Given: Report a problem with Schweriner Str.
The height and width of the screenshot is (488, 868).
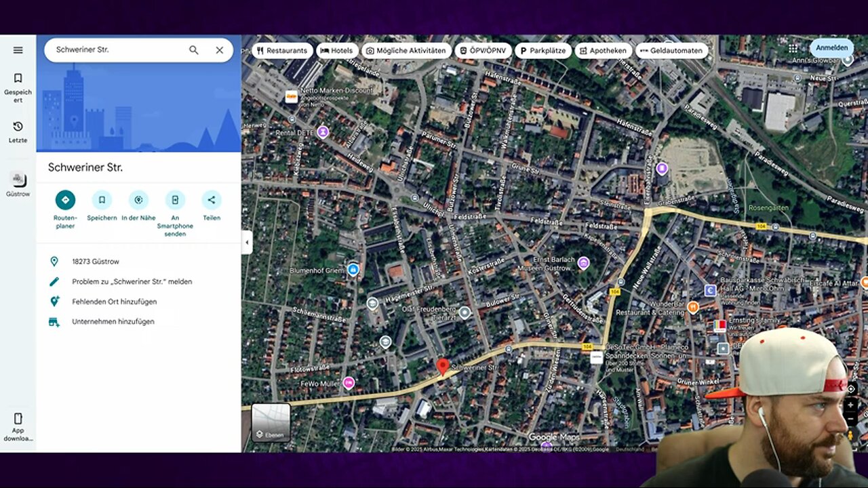Looking at the screenshot, I should point(138,281).
